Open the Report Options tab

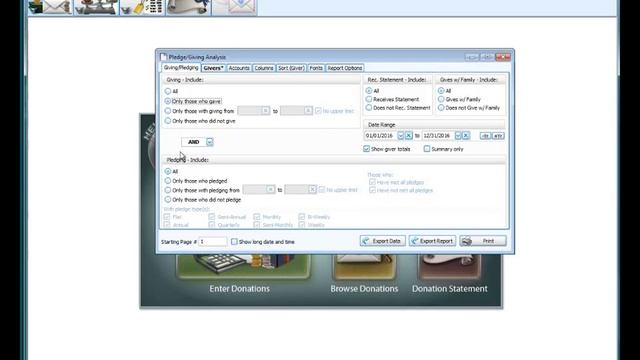pyautogui.click(x=344, y=68)
